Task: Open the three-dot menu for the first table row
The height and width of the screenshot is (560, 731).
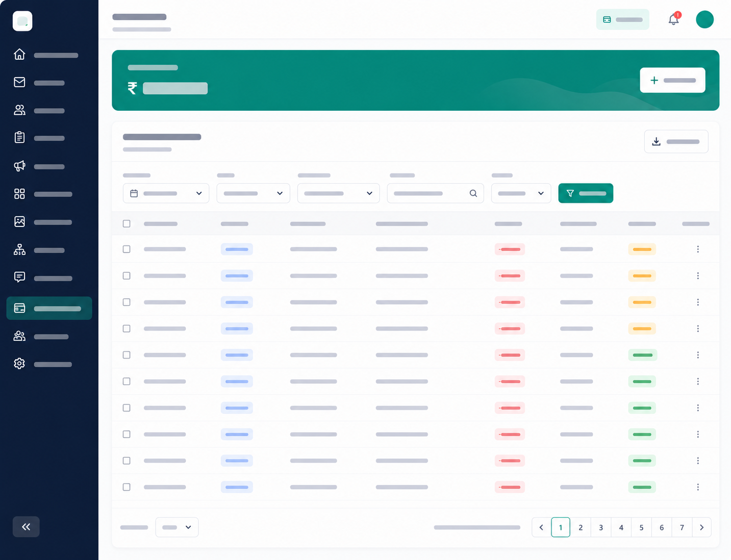Action: tap(698, 249)
